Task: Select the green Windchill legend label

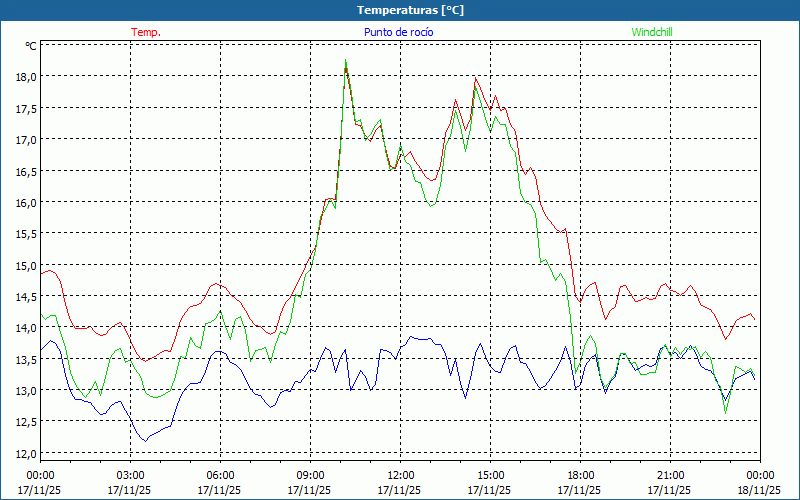Action: pos(652,32)
